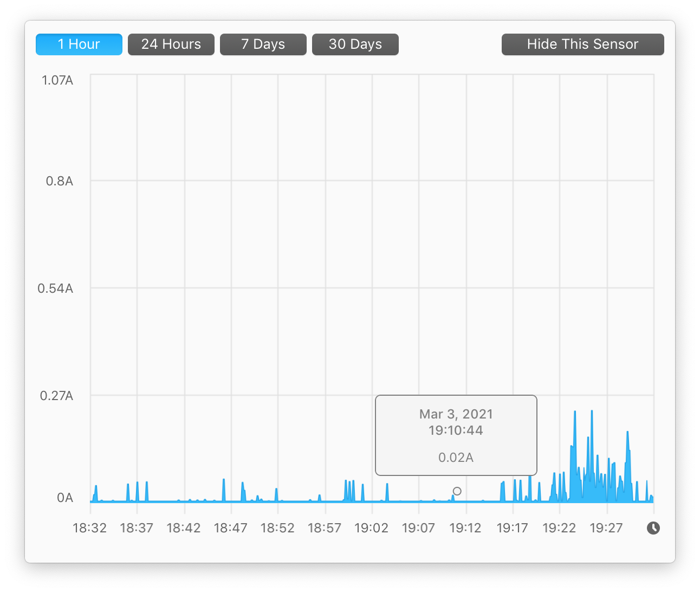
Task: Click the 0.8A y-axis label
Action: click(x=60, y=181)
